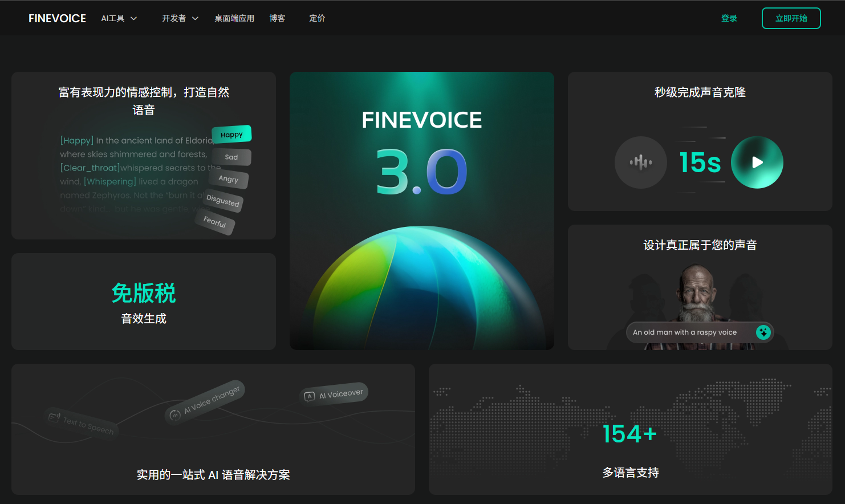This screenshot has height=504, width=845.
Task: Open the AI工具 dropdown menu
Action: pyautogui.click(x=118, y=18)
